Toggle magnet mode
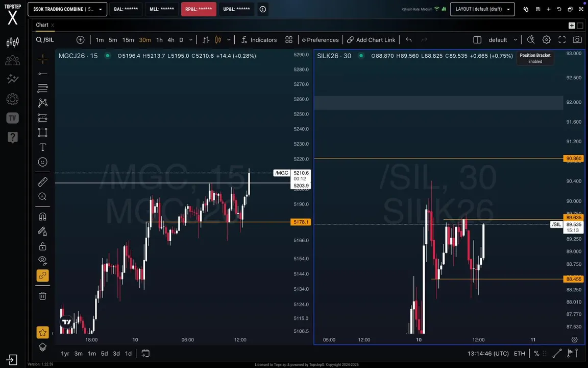 [x=43, y=217]
